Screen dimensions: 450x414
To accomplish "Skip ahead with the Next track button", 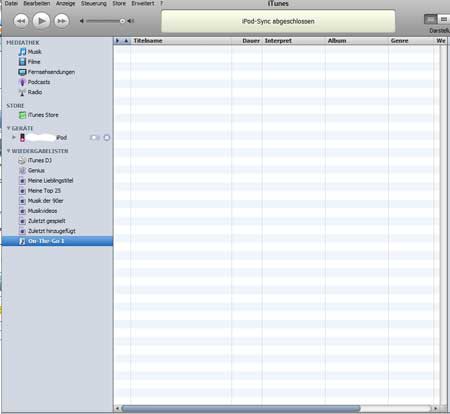I will [x=62, y=21].
